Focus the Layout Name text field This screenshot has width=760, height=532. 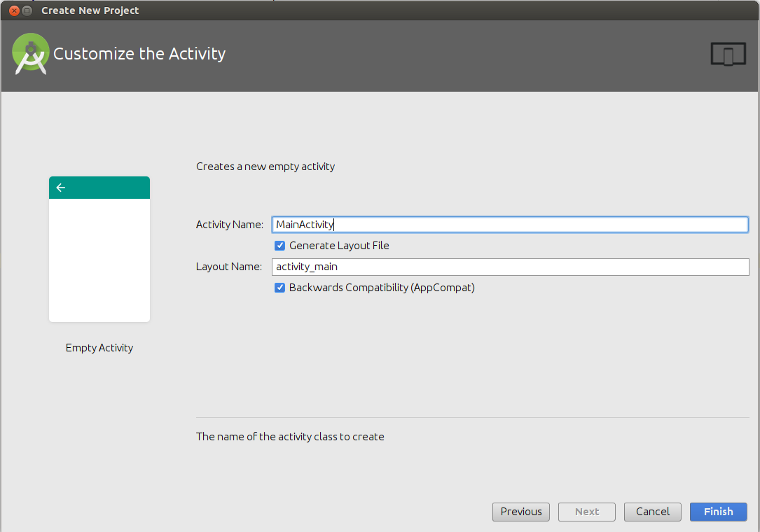coord(510,267)
